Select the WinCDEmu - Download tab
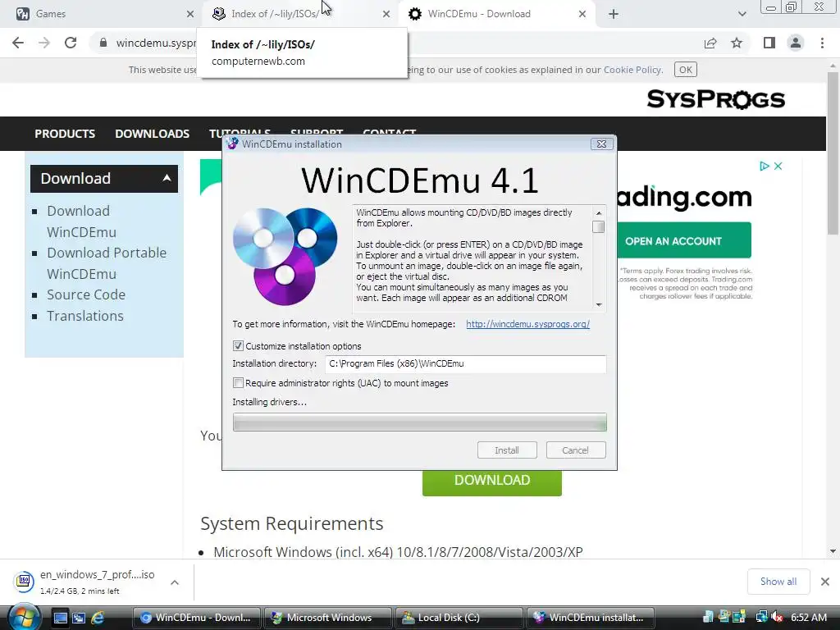 point(496,14)
